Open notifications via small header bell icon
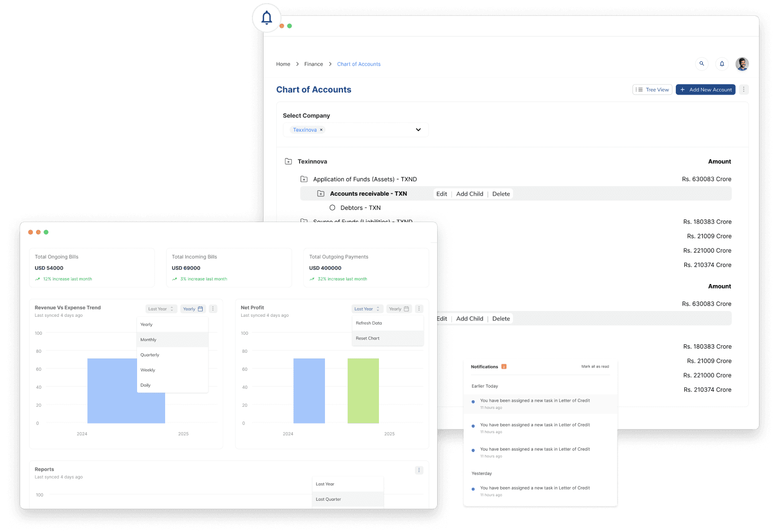 tap(722, 64)
